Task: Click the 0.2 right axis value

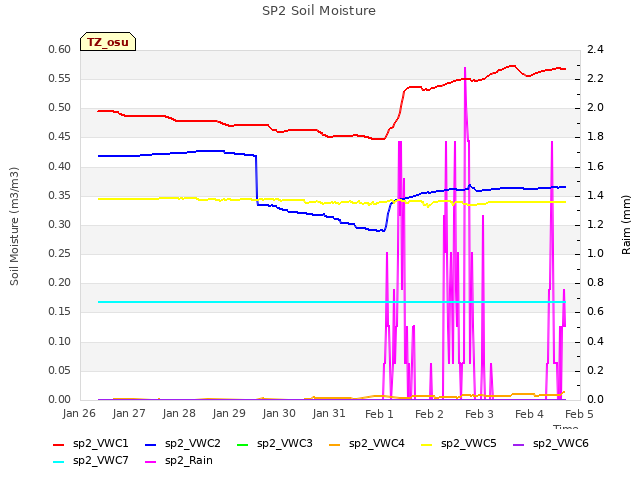Action: point(596,370)
